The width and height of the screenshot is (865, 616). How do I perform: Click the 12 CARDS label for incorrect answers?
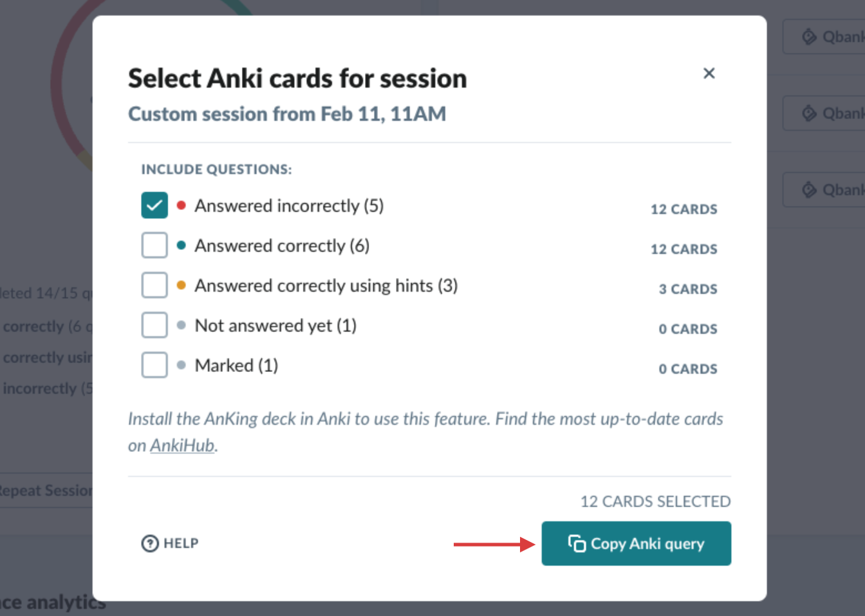tap(684, 209)
